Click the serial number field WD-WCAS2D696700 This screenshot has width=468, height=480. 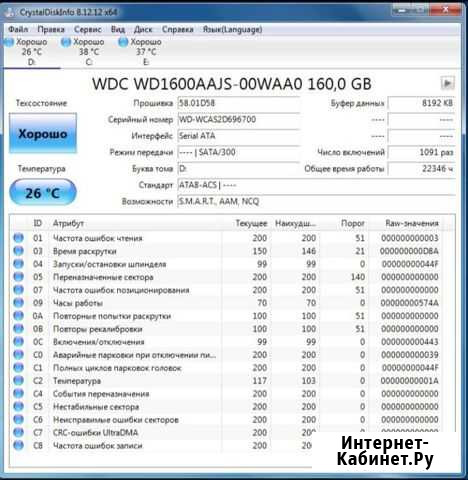[238, 119]
